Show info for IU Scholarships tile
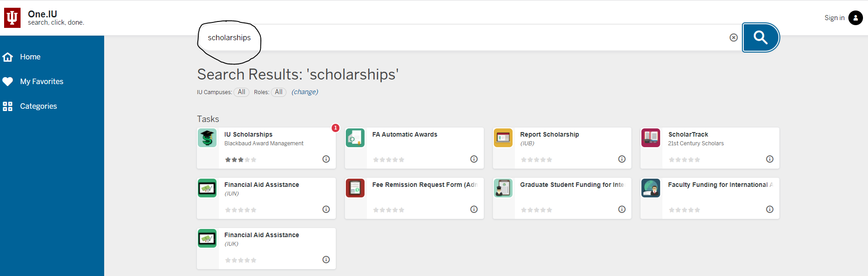868x276 pixels. [x=326, y=159]
